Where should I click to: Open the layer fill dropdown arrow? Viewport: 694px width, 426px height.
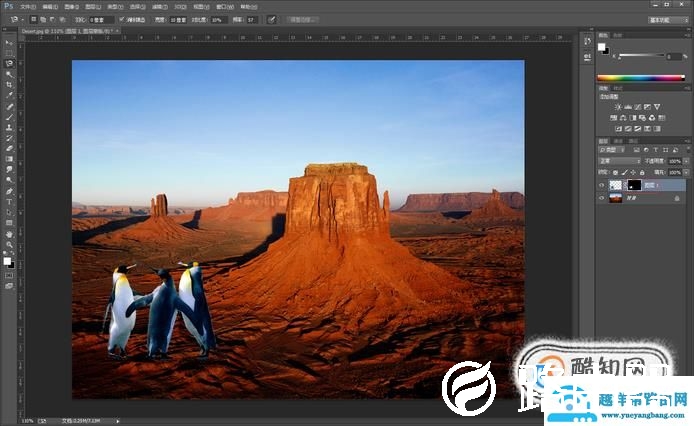click(686, 172)
